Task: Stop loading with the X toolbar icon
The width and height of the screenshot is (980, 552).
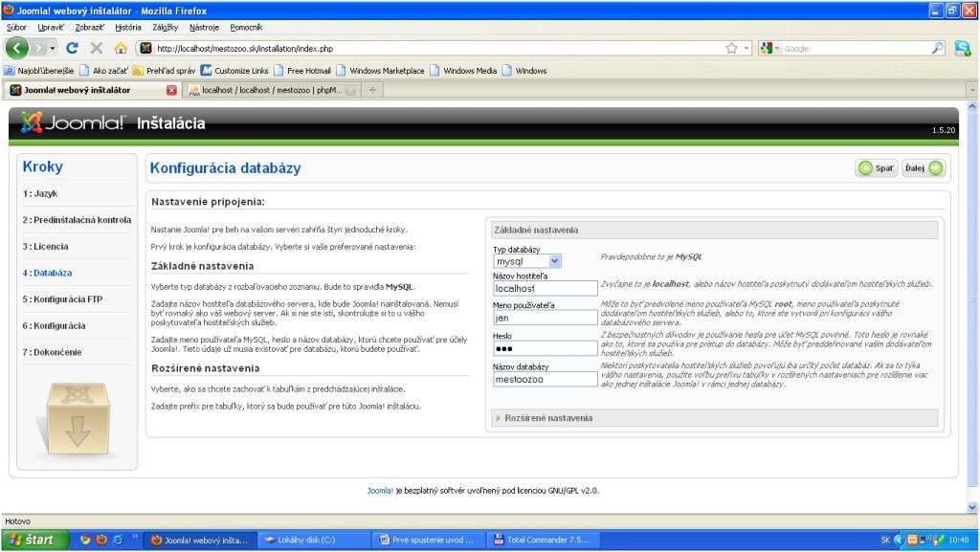Action: coord(97,48)
